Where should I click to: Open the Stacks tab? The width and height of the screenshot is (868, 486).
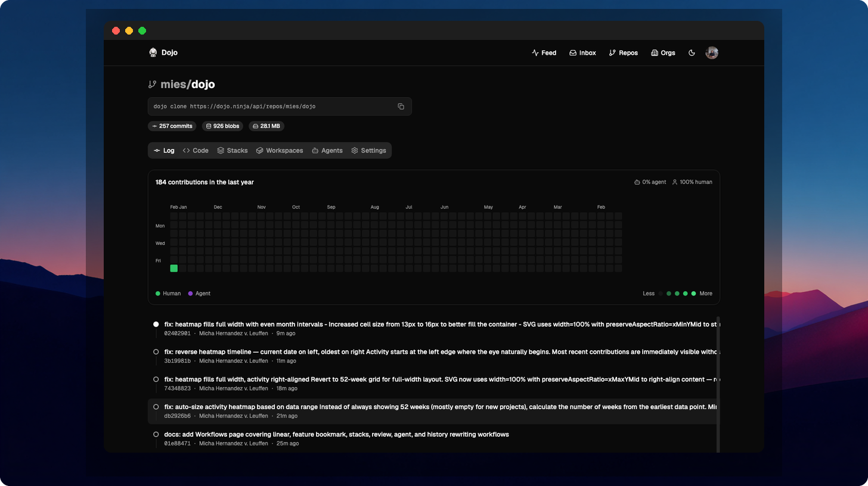click(x=232, y=150)
